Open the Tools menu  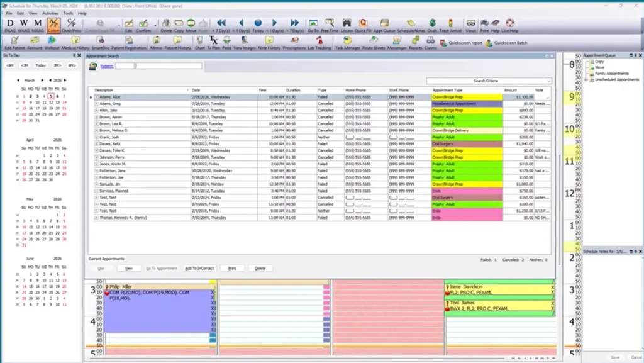pos(68,13)
